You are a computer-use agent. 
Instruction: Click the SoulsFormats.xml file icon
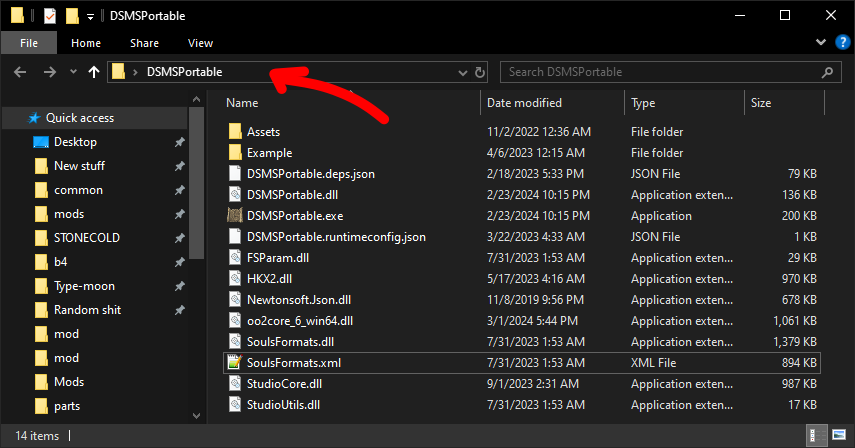pyautogui.click(x=235, y=363)
